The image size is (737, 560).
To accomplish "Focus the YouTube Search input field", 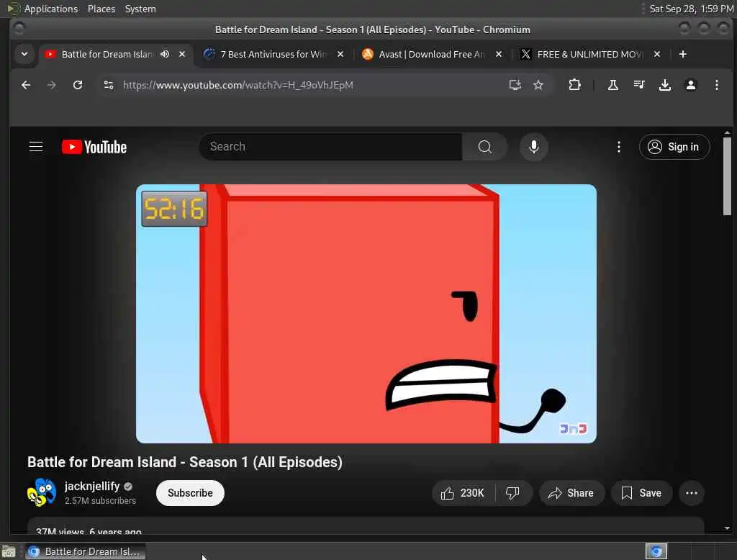I will pyautogui.click(x=331, y=147).
